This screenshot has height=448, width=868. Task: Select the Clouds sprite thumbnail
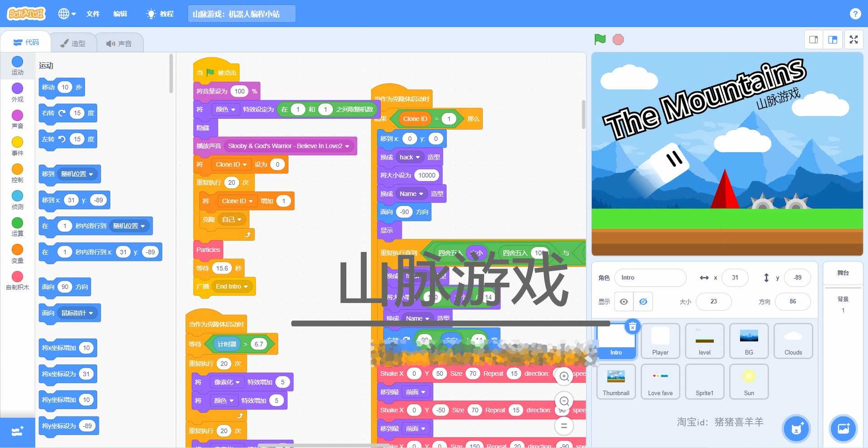[x=793, y=341]
